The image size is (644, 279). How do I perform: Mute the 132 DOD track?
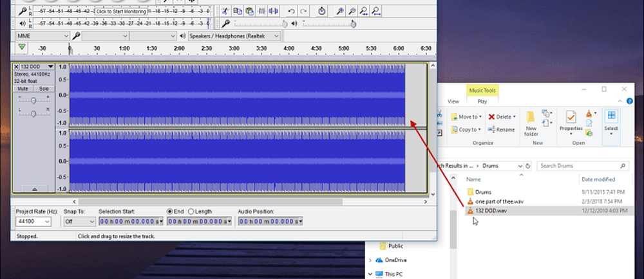(x=21, y=88)
